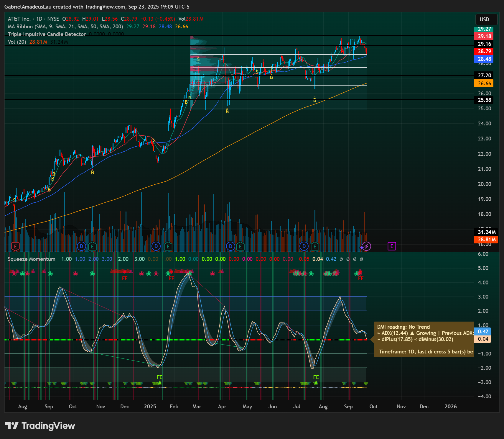Viewport: 504px width, 439px height.
Task: Click the 2026 label on the time axis
Action: pyautogui.click(x=451, y=407)
